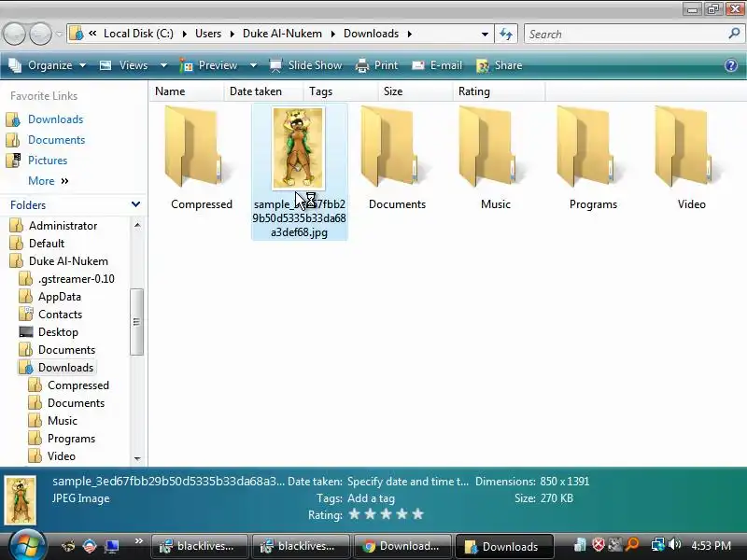Click the Share toolbar button
Image resolution: width=747 pixels, height=560 pixels.
pyautogui.click(x=500, y=65)
